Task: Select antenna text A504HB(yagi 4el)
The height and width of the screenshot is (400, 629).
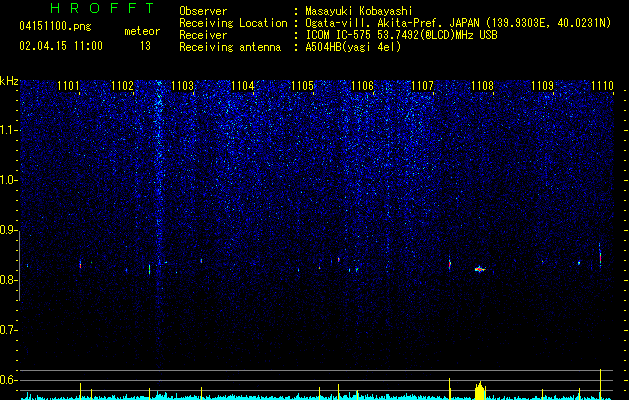Action: tap(353, 47)
